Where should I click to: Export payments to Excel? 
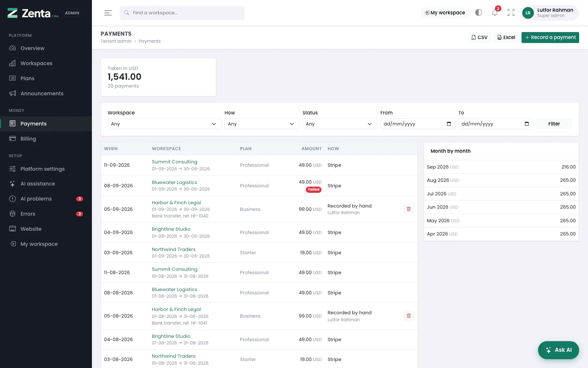click(506, 37)
